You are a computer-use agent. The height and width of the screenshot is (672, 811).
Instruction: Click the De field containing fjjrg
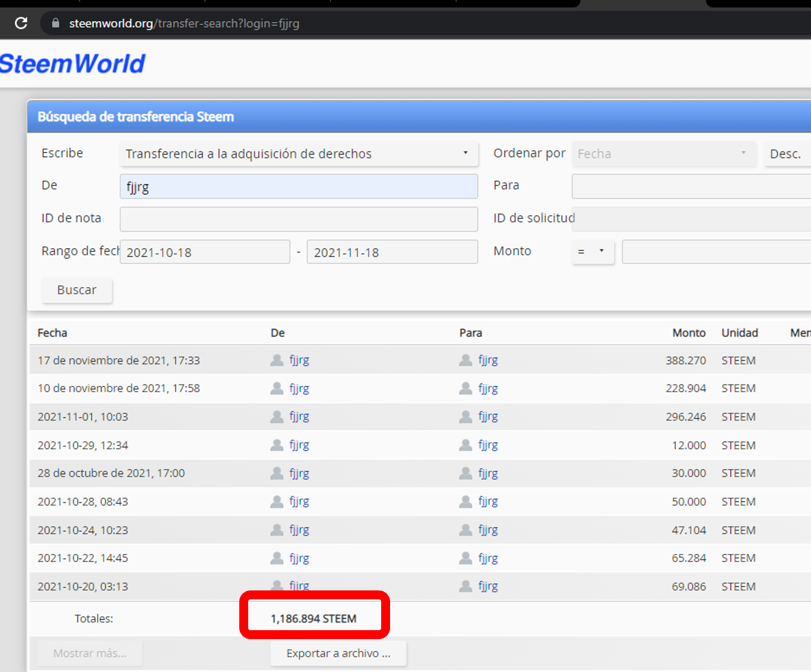[299, 187]
